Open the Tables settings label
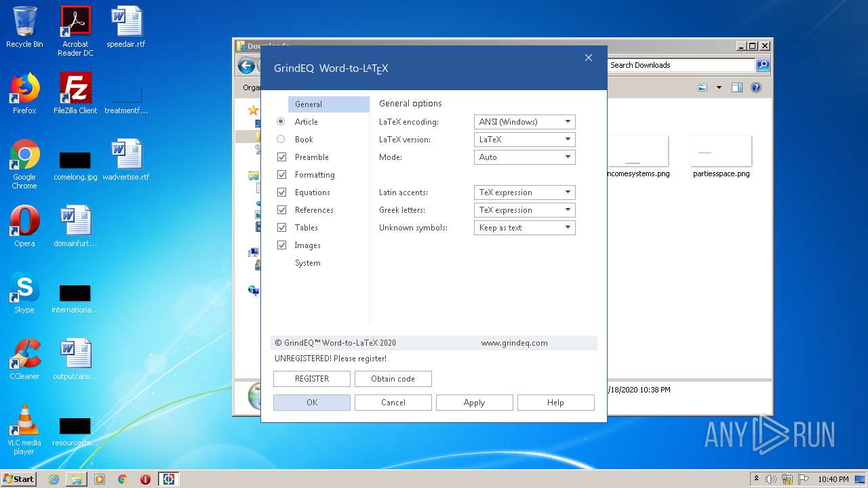The image size is (868, 488). (x=306, y=228)
